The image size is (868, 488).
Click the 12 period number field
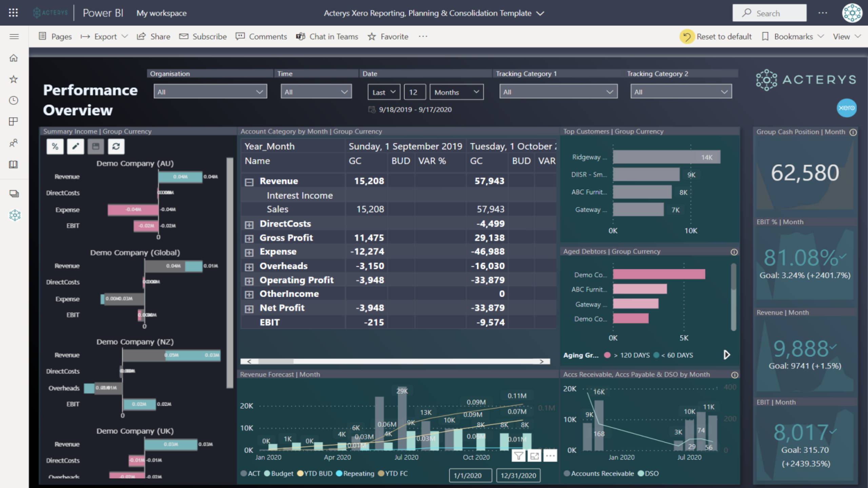click(x=415, y=92)
